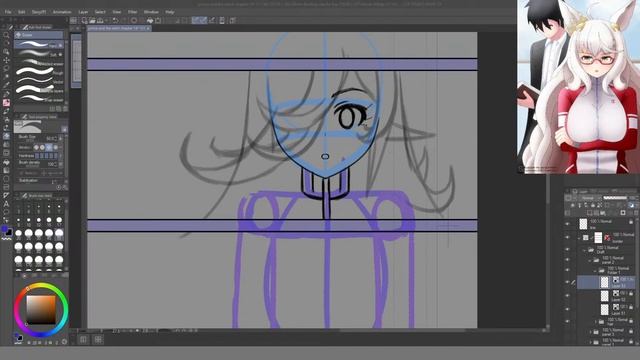Screen dimensions: 640x360
Task: Select the Zoom magnifier tool
Action: pos(6,36)
